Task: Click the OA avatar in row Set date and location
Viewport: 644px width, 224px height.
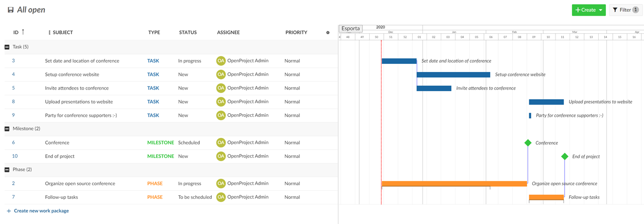Action: click(221, 61)
